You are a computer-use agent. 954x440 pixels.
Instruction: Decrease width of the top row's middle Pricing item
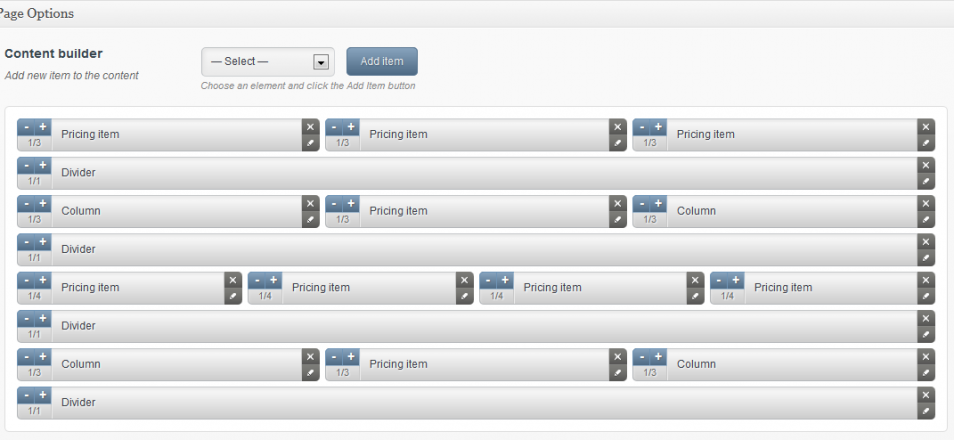(334, 127)
